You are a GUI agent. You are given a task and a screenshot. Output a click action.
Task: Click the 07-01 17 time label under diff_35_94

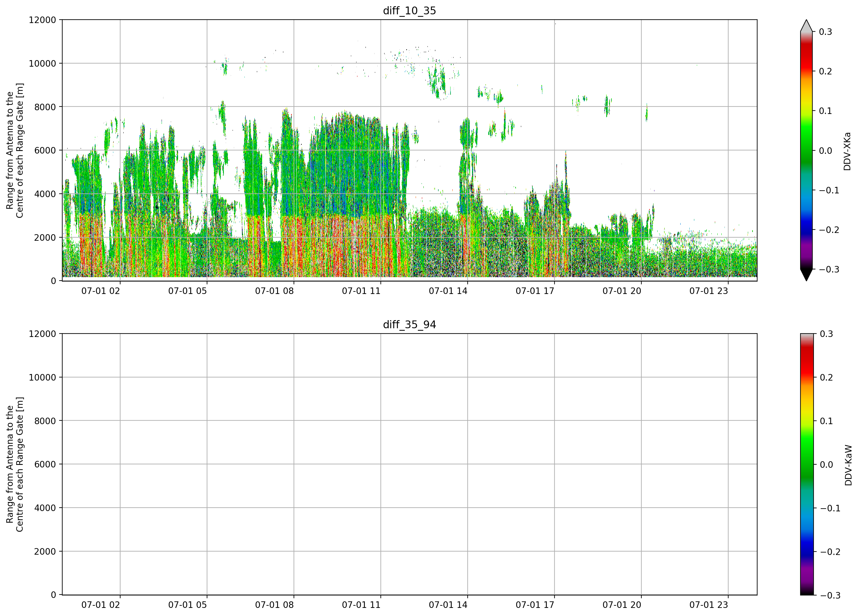tap(535, 605)
